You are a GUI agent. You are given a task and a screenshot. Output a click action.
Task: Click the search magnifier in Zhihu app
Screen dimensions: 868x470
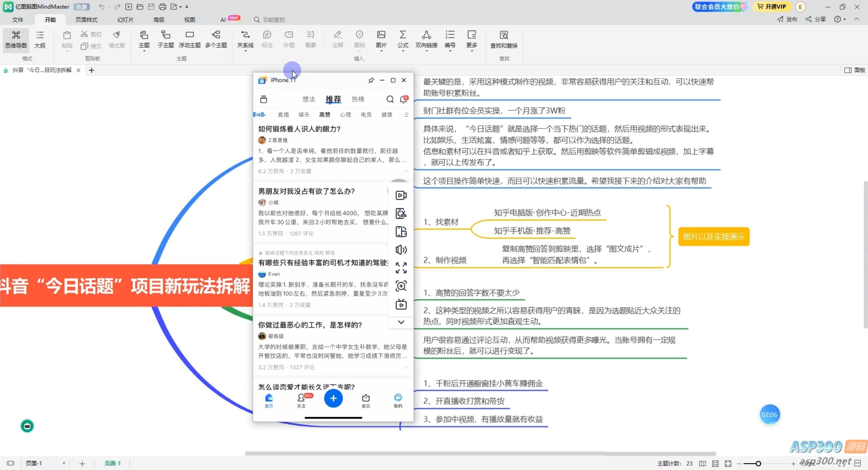[x=390, y=99]
